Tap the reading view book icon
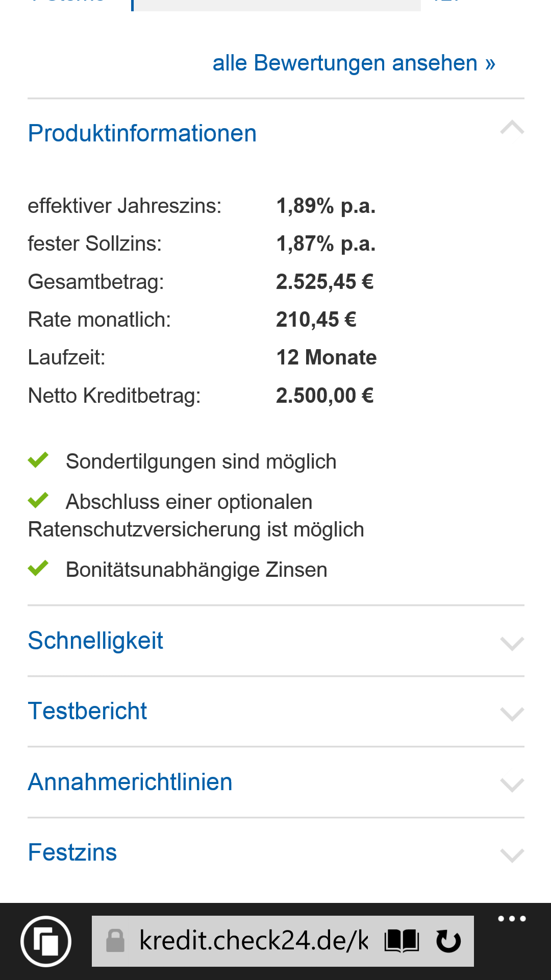Screen dimensions: 551x980 (x=402, y=941)
